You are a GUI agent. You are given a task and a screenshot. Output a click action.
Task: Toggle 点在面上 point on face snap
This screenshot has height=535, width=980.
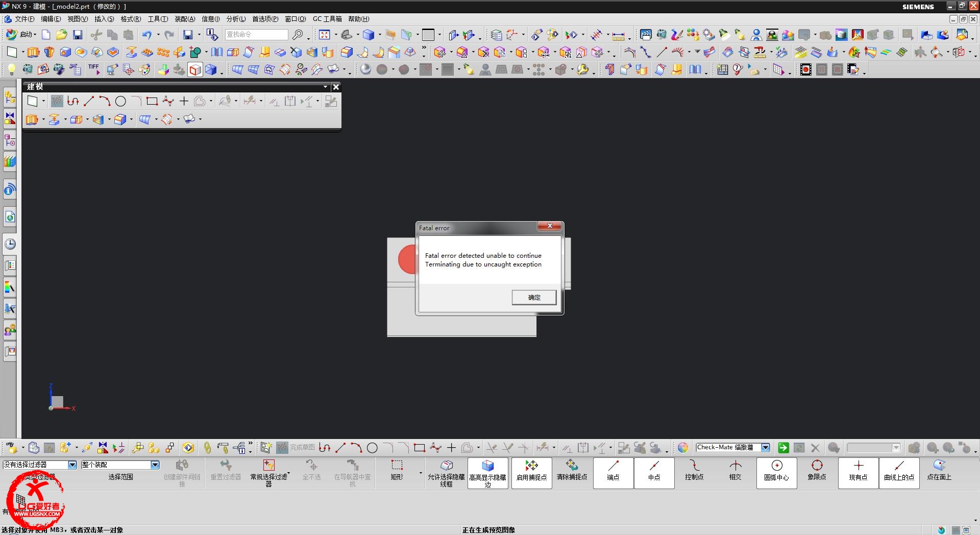939,471
